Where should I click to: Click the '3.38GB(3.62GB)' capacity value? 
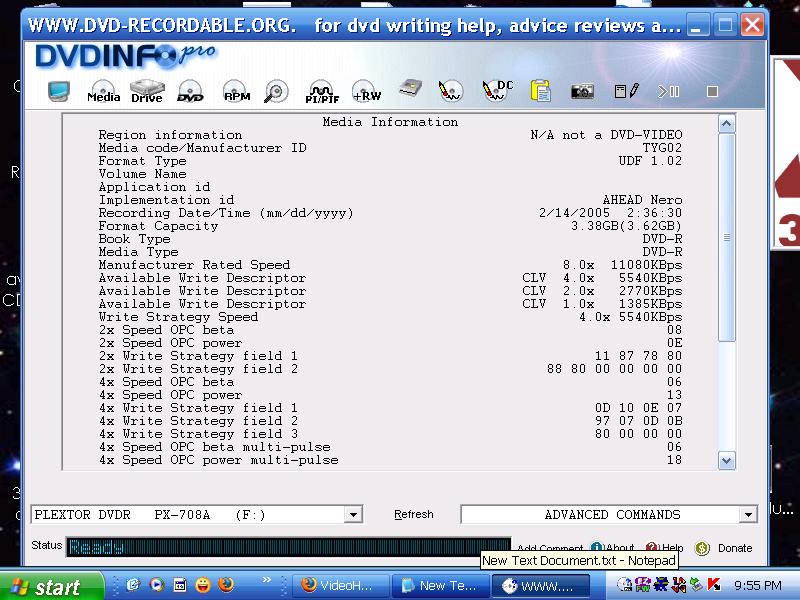pyautogui.click(x=626, y=226)
